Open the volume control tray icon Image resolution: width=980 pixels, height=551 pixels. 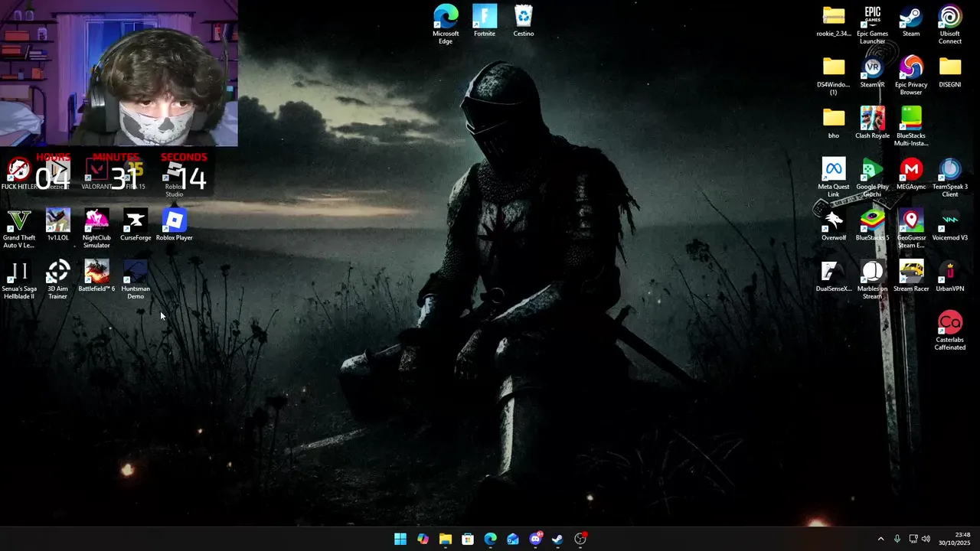coord(926,539)
